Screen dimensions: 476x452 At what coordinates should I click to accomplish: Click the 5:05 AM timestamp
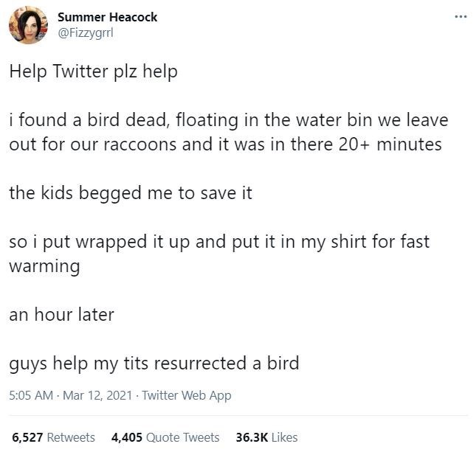click(31, 395)
